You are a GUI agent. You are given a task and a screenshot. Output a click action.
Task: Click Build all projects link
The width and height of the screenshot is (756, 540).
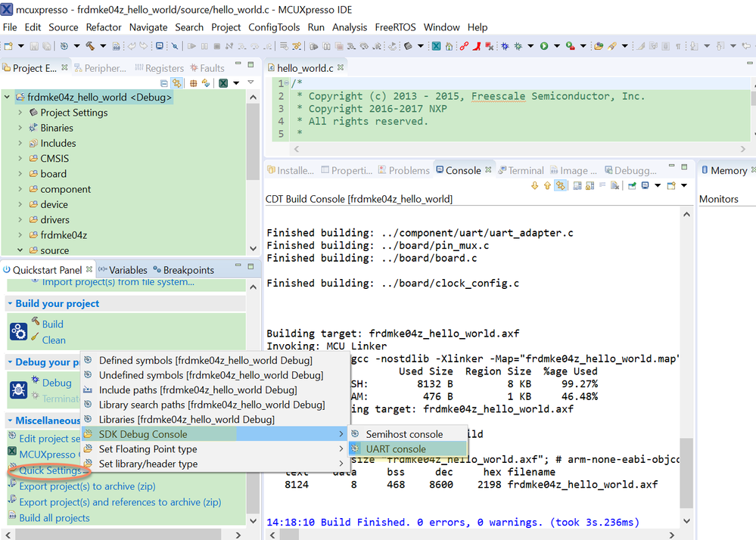(x=54, y=518)
